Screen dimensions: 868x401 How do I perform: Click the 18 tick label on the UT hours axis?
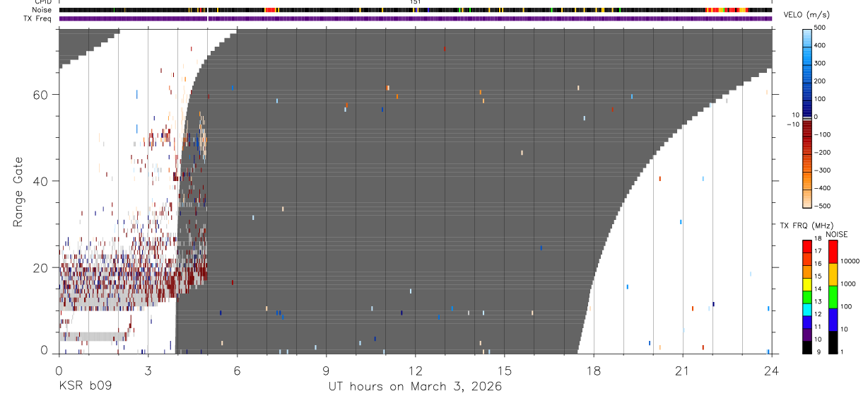pos(594,370)
